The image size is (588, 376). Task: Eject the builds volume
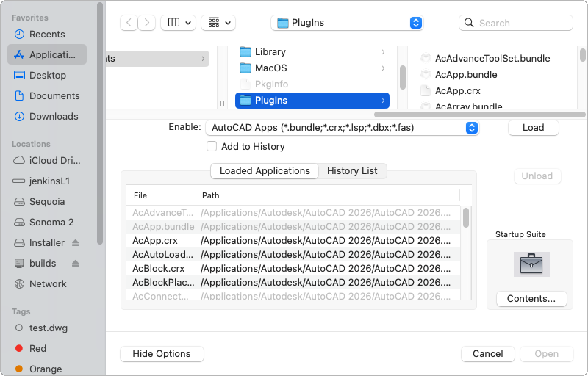76,264
